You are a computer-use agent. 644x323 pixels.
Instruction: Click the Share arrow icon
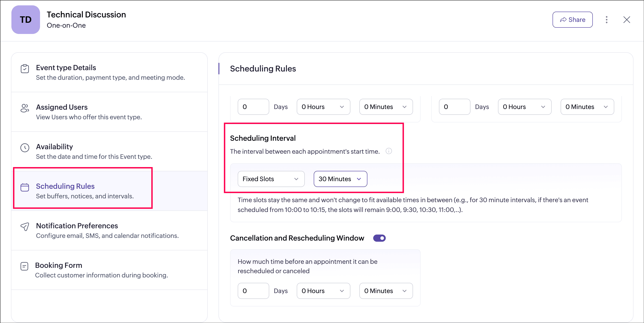[563, 19]
